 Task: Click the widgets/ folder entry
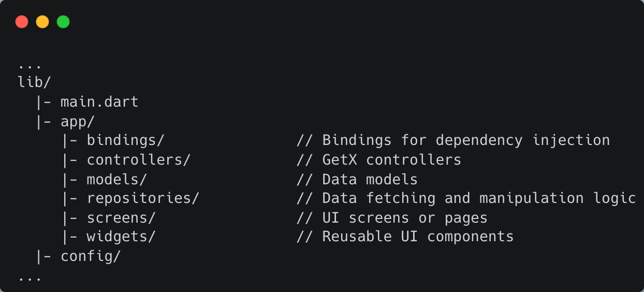click(121, 237)
